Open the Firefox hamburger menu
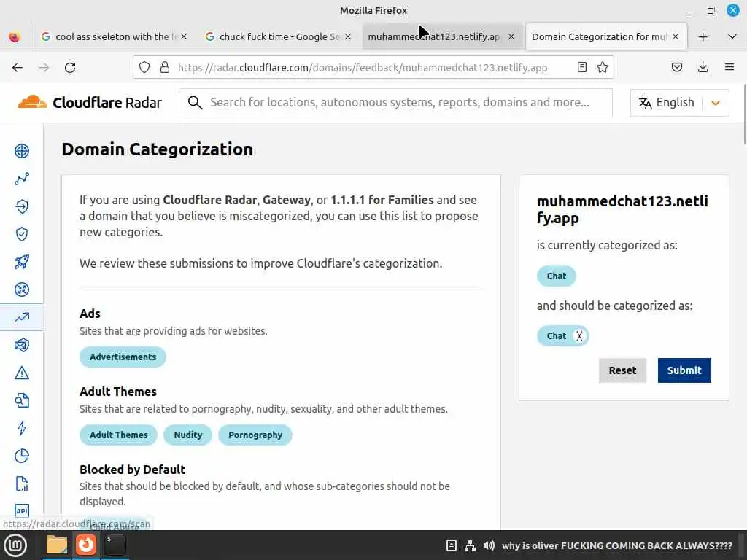This screenshot has height=560, width=747. (729, 68)
